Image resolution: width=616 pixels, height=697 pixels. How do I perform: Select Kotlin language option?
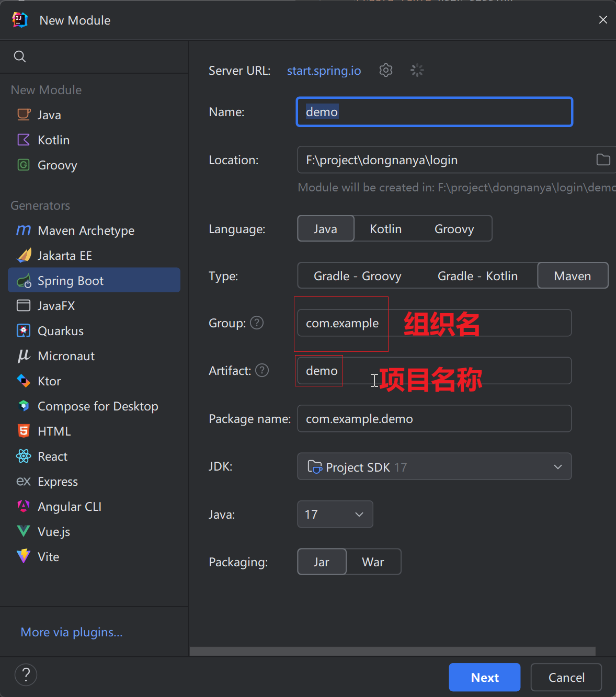tap(386, 228)
